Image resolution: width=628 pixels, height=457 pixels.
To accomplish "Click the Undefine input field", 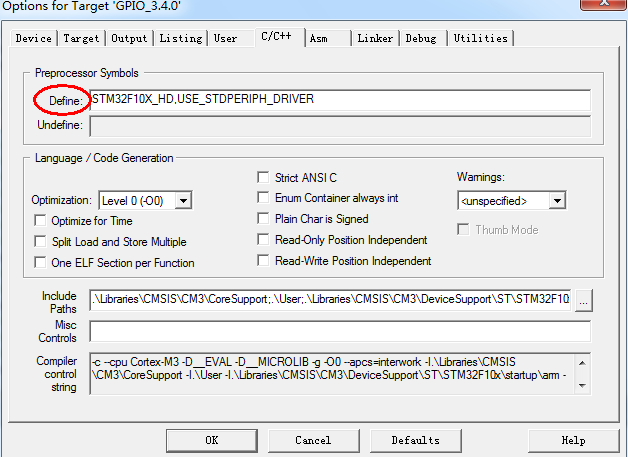I will [x=340, y=126].
